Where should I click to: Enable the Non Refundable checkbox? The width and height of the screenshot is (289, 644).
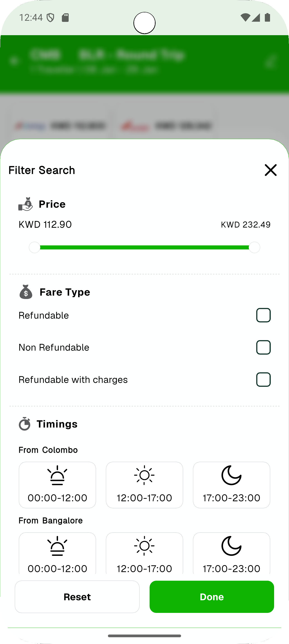pos(263,347)
